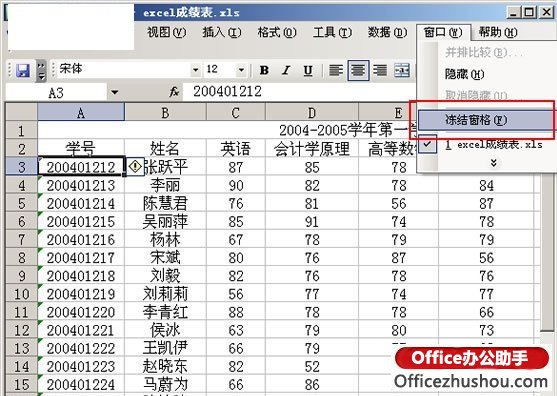Open the 插入 (Insert) menu
557x396 pixels.
point(222,32)
